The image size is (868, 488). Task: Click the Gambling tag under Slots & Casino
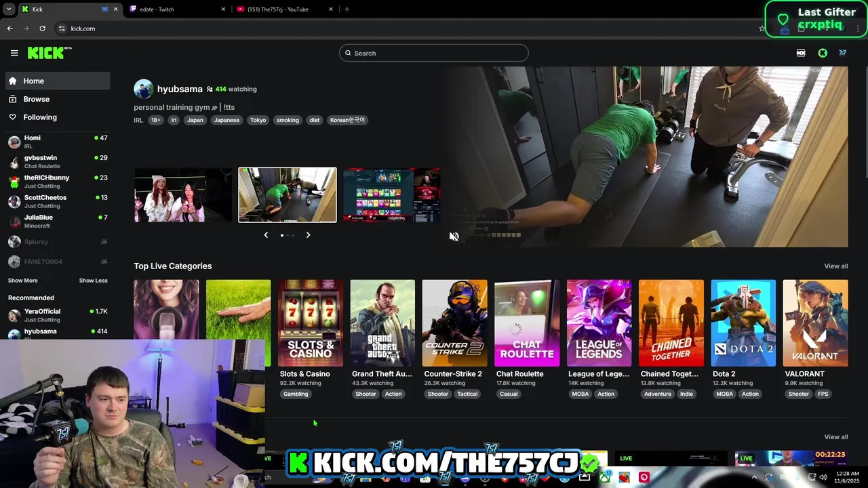point(296,394)
